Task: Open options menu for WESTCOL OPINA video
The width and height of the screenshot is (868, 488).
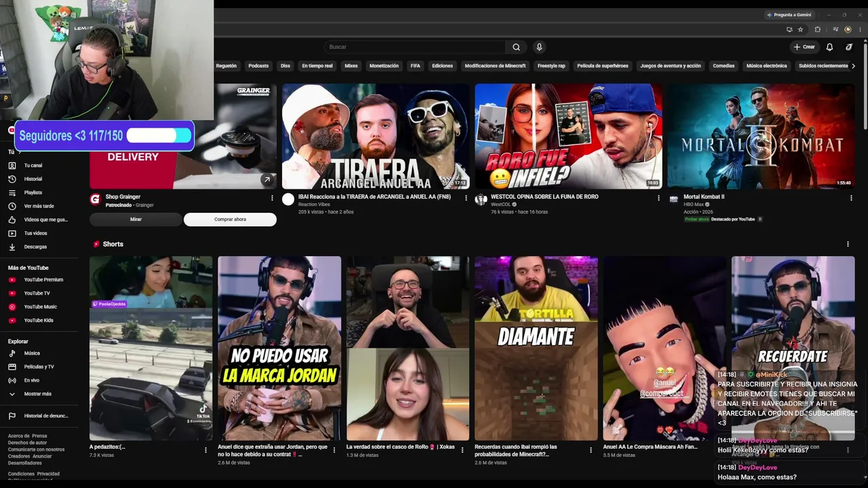Action: click(658, 198)
